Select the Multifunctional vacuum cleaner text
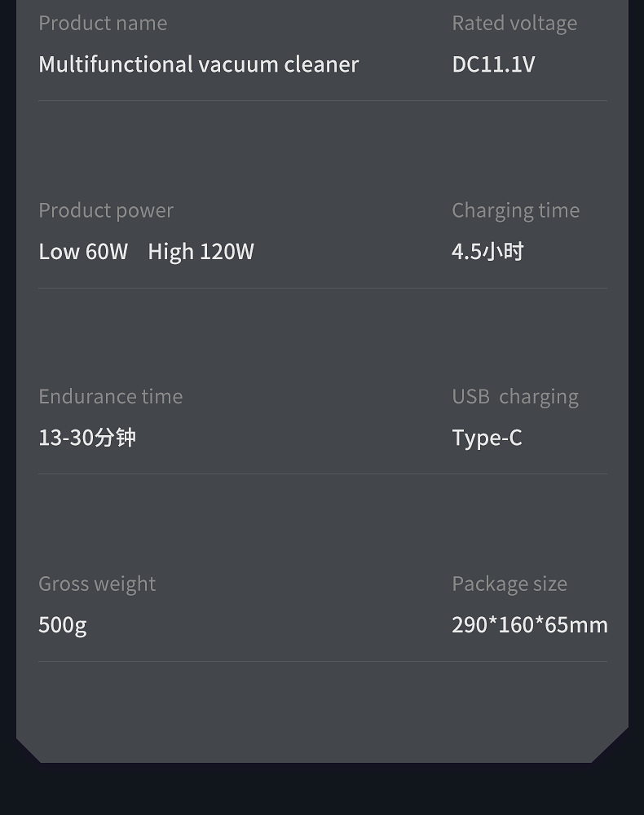Image resolution: width=644 pixels, height=815 pixels. point(199,64)
